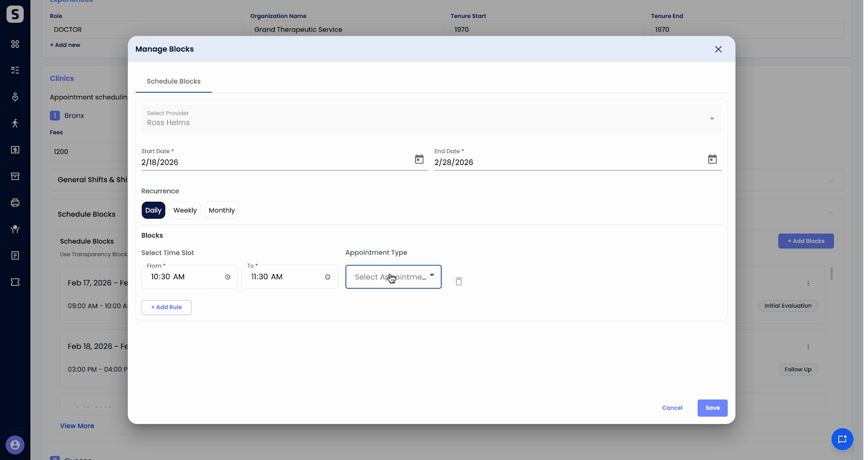Open the user profile avatar
Image resolution: width=868 pixels, height=460 pixels.
15,445
